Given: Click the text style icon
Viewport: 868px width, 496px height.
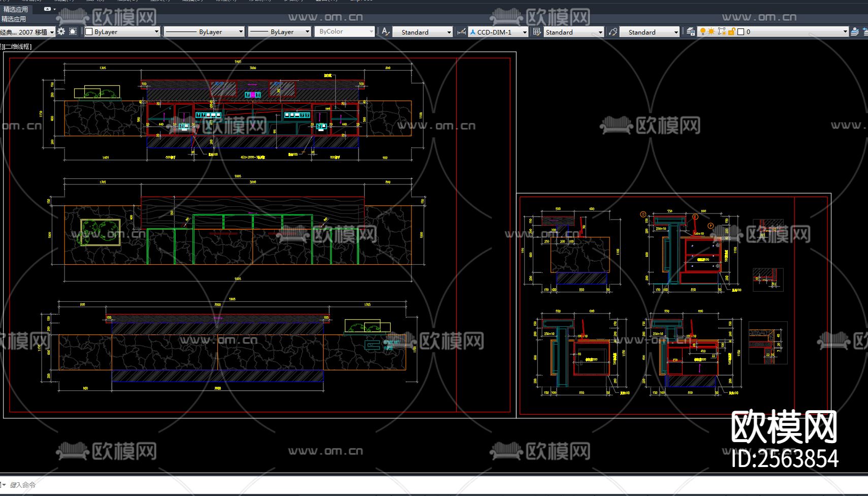Looking at the screenshot, I should (x=385, y=32).
